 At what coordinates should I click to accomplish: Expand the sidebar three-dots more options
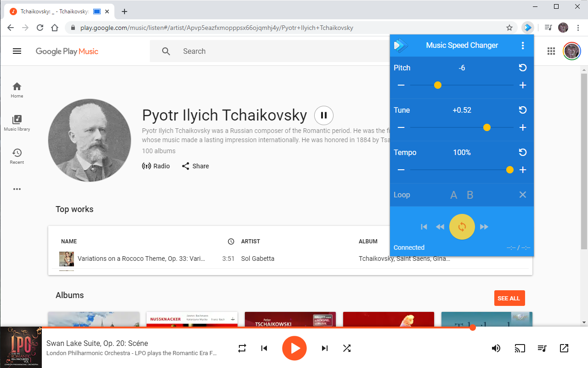pyautogui.click(x=17, y=189)
